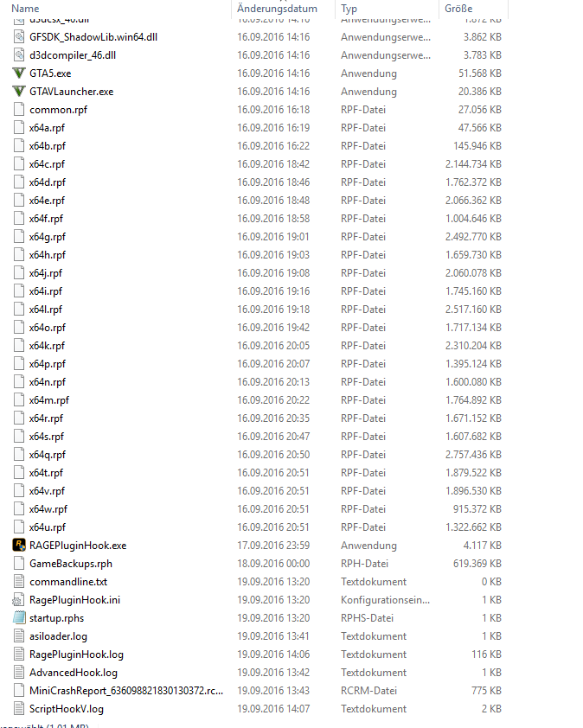The height and width of the screenshot is (728, 583).
Task: Sort by Änderungsdatum column header
Action: 277,9
